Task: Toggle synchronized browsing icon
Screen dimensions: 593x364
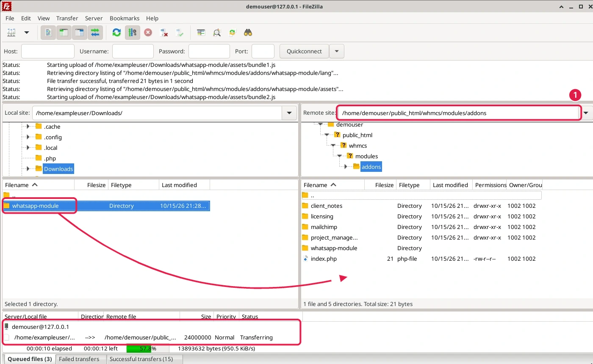Action: pos(232,33)
